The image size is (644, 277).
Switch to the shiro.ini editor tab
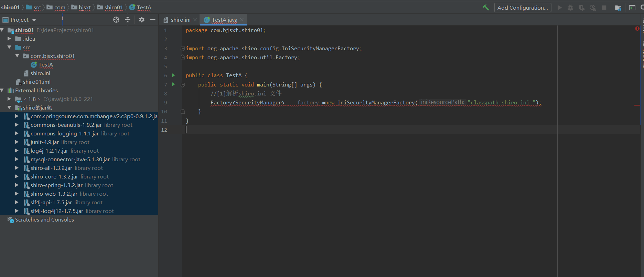click(x=180, y=20)
